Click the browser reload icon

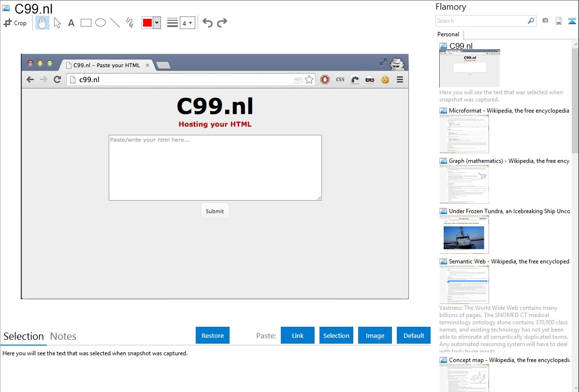coord(57,79)
